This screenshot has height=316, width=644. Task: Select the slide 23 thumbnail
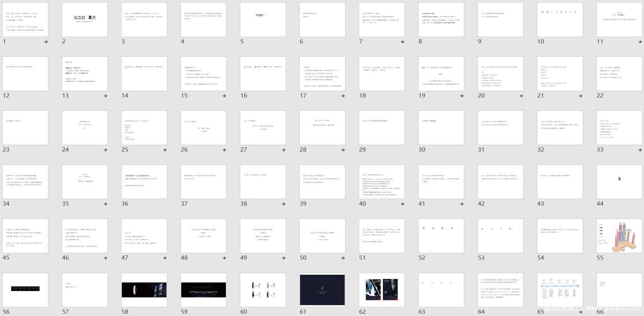[x=25, y=128]
